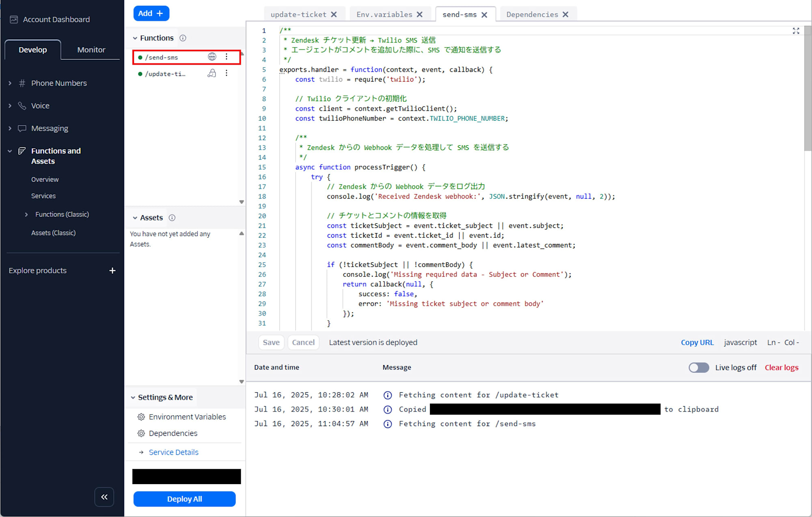This screenshot has height=517, width=812.
Task: Collapse the Functions section chevron
Action: tap(135, 38)
